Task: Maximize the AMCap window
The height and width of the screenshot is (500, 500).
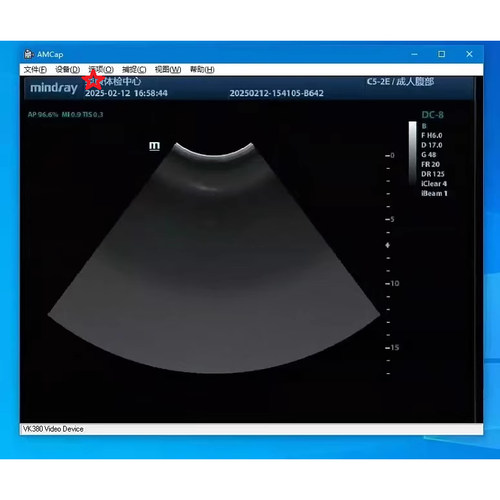Action: (x=441, y=54)
